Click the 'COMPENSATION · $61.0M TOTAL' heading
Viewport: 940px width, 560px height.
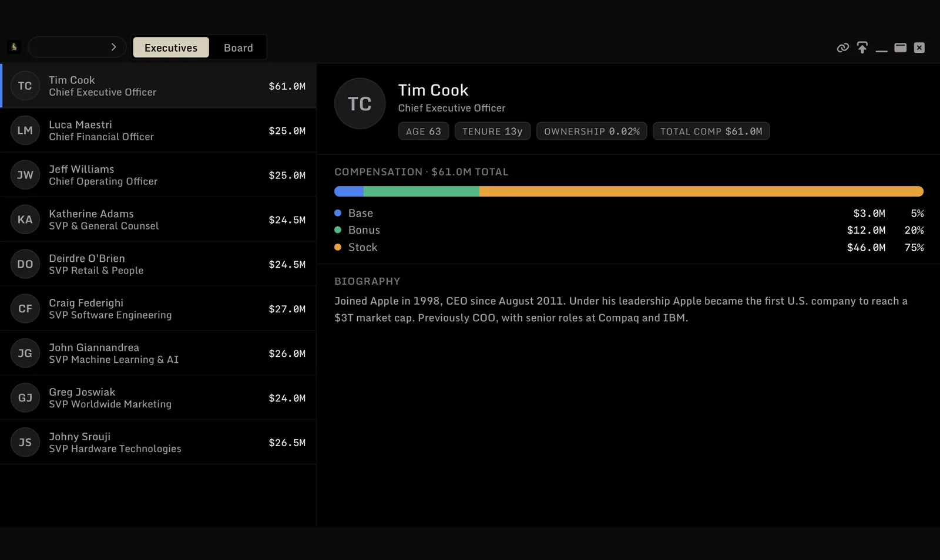tap(421, 172)
